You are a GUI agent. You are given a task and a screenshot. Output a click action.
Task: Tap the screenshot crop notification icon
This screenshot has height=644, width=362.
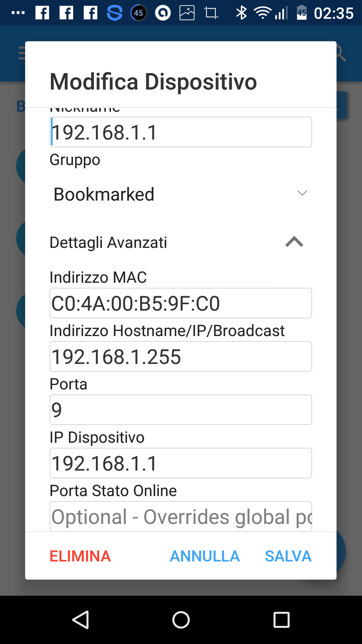211,13
